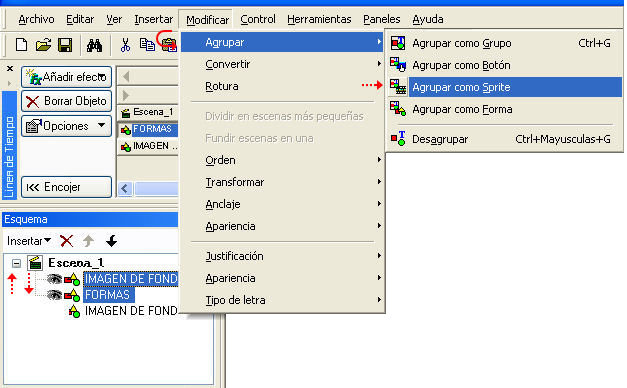Click the timeline horizontal scrollbar thumb
This screenshot has height=388, width=627.
click(x=156, y=188)
